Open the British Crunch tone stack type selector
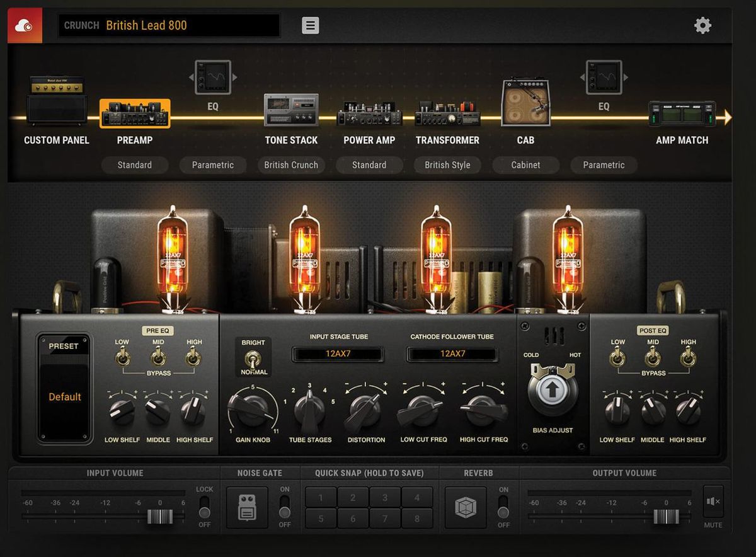 tap(291, 165)
